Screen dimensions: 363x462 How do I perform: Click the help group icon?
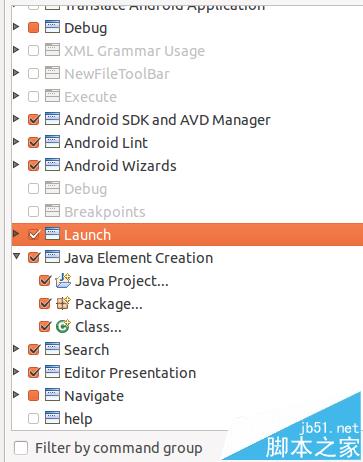(52, 418)
